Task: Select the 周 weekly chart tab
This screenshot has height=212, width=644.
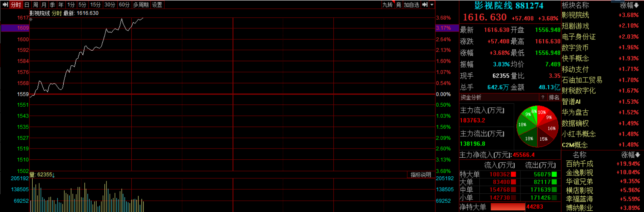Action: click(35, 5)
